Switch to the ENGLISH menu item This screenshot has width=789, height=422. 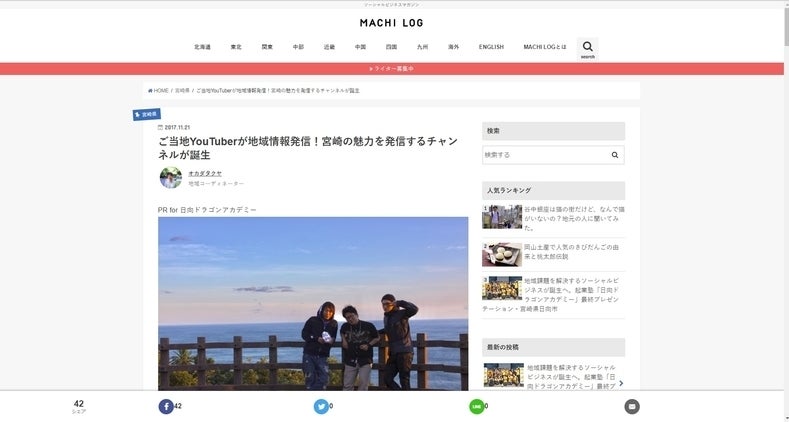click(491, 47)
